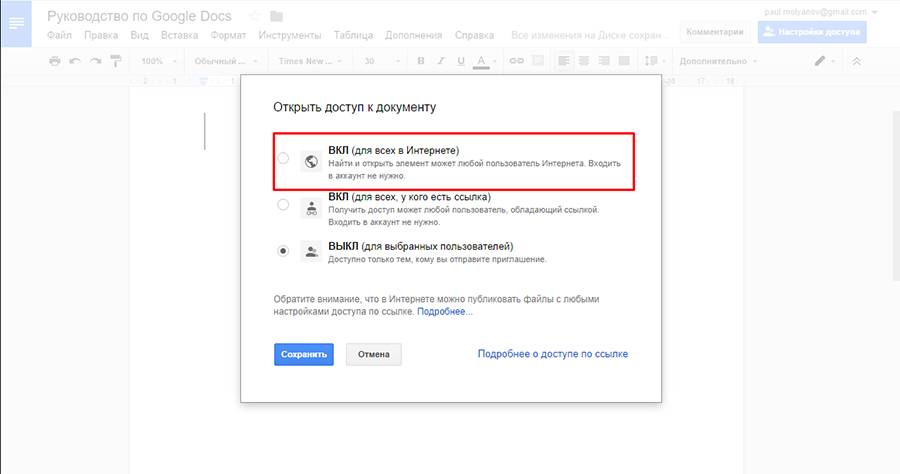Screen dimensions: 900x474
Task: Open the font size 30 dropdown
Action: coord(381,61)
